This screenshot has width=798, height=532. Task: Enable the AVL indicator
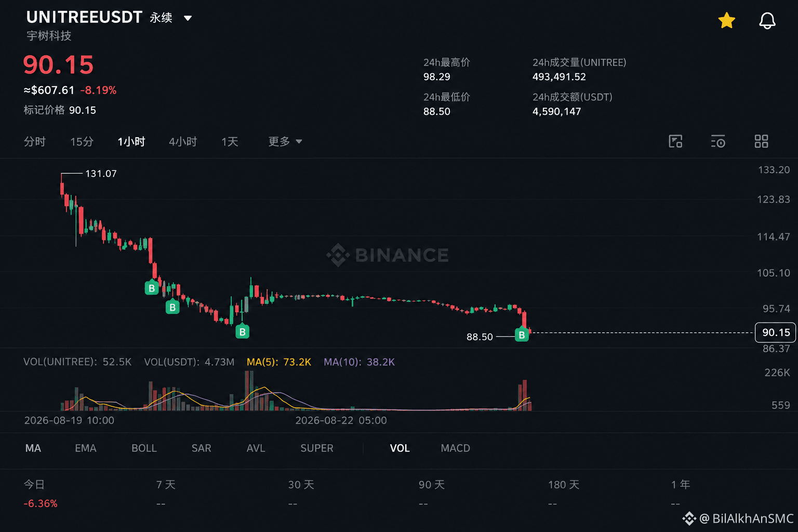click(256, 448)
